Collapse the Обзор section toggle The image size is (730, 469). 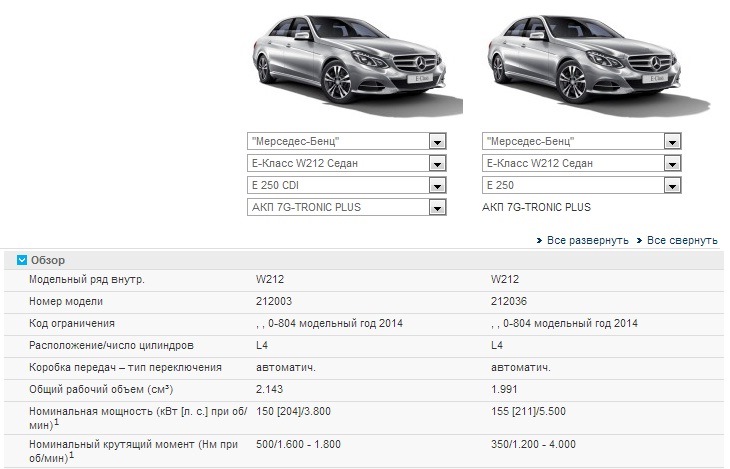(x=22, y=260)
